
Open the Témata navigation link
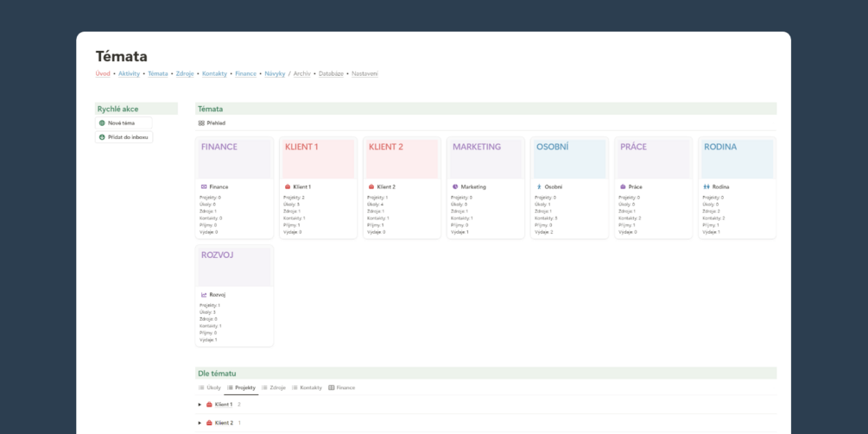(158, 73)
